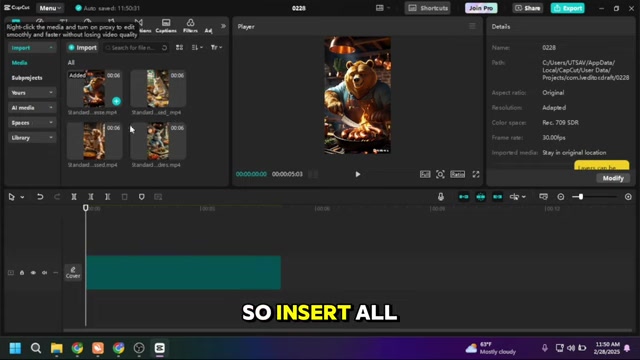The width and height of the screenshot is (640, 360).
Task: Play the preview in the player
Action: pos(358,174)
